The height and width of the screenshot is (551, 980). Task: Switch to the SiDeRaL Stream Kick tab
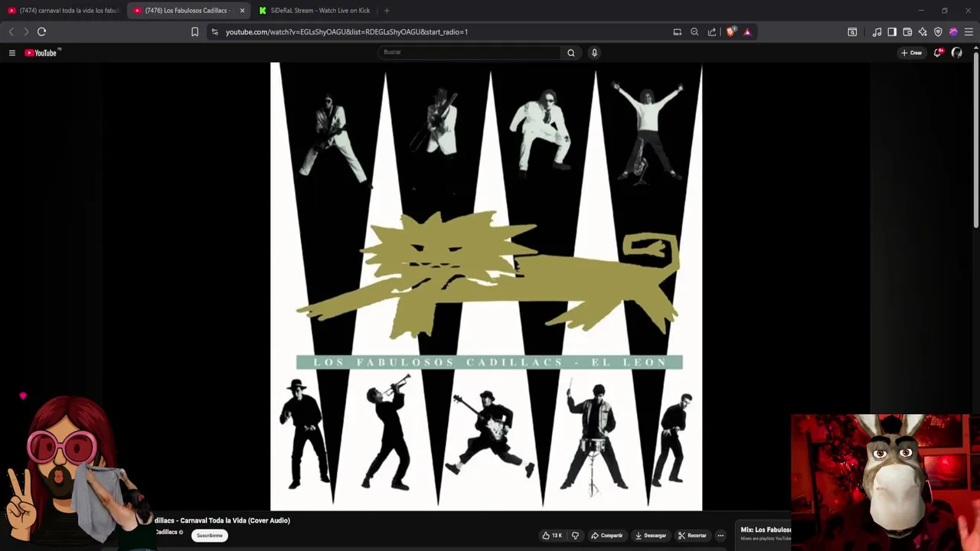click(x=314, y=11)
